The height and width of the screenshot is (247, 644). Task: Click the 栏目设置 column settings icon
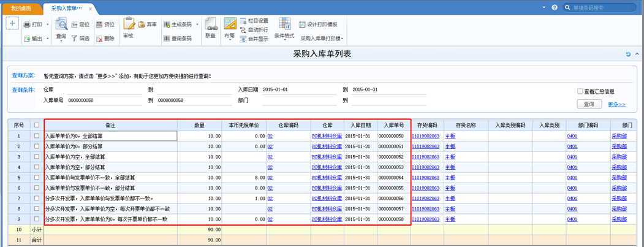click(243, 21)
